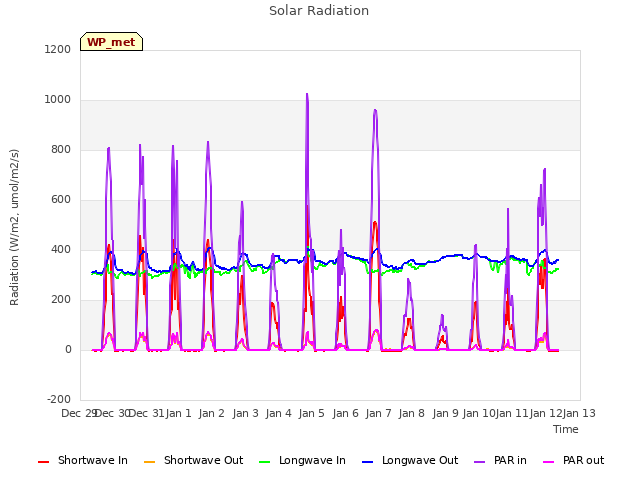The image size is (640, 480).
Task: Click the green Longwave In legend swatch
Action: point(264,462)
